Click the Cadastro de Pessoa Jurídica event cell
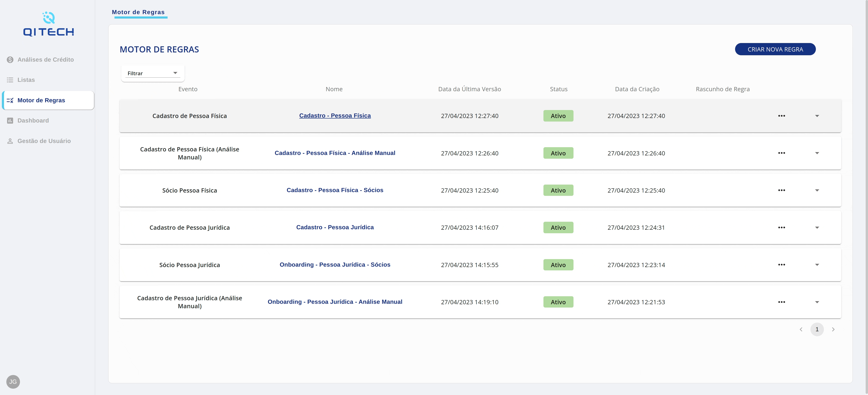This screenshot has width=868, height=395. pos(190,228)
